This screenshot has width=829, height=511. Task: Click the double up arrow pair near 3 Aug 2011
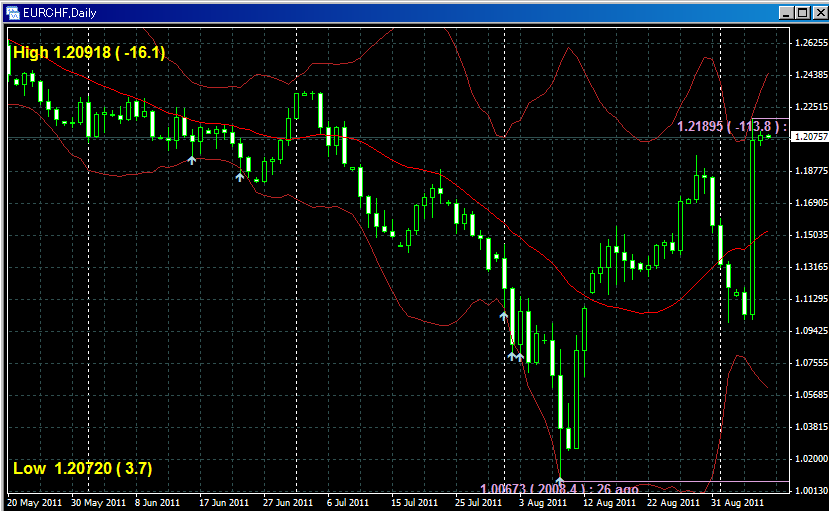click(515, 356)
